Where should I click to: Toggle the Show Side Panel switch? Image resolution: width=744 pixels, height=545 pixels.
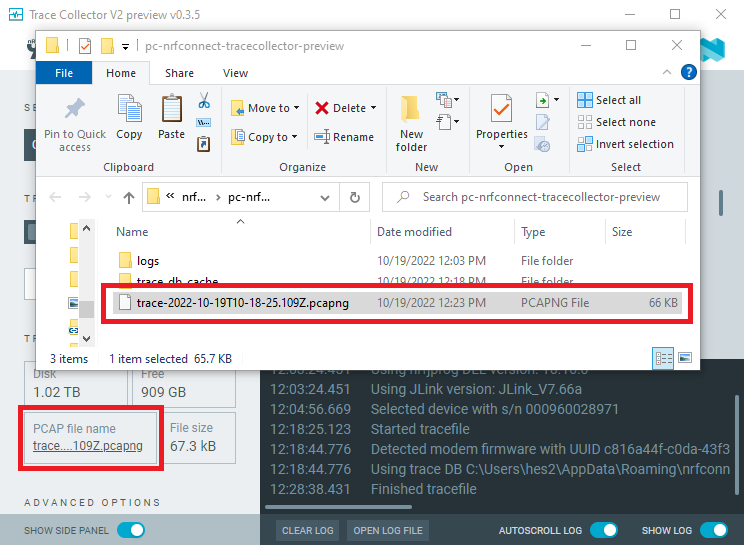click(132, 530)
